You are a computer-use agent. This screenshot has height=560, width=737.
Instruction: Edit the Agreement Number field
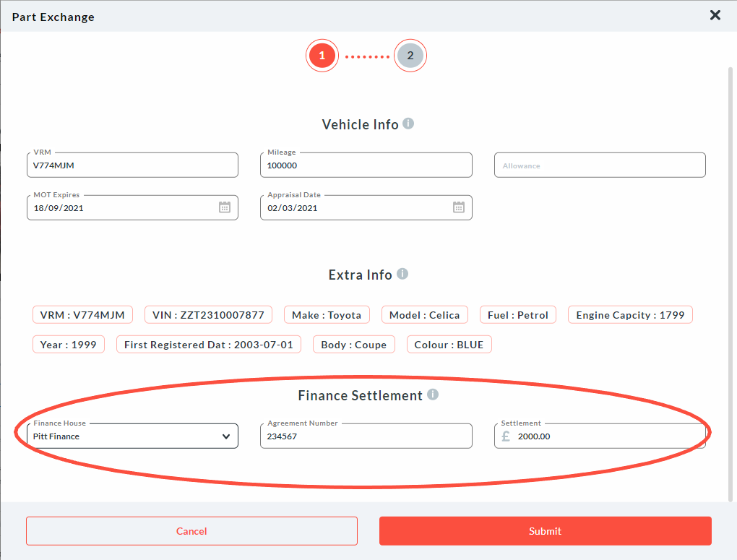tap(366, 436)
